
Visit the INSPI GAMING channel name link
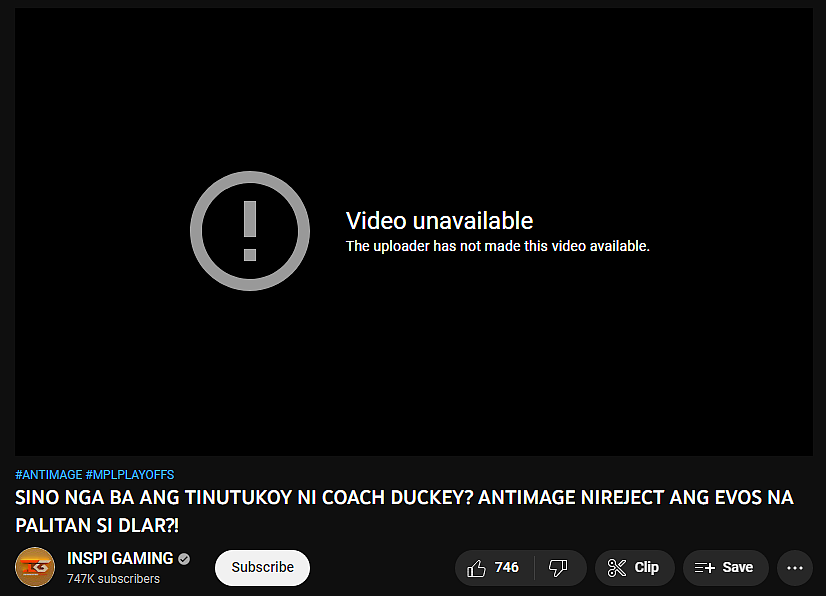click(120, 558)
